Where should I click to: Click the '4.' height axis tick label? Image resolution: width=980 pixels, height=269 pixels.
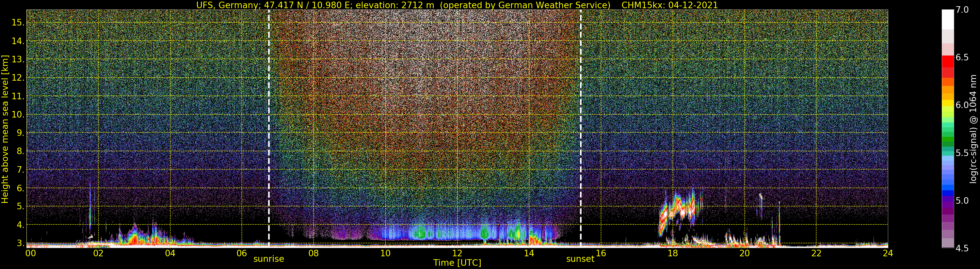click(20, 225)
